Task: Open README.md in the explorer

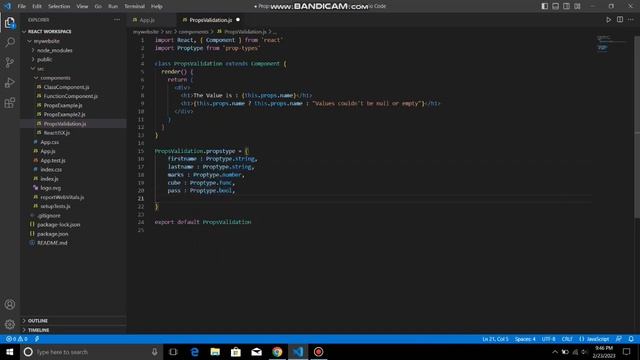Action: [52, 243]
